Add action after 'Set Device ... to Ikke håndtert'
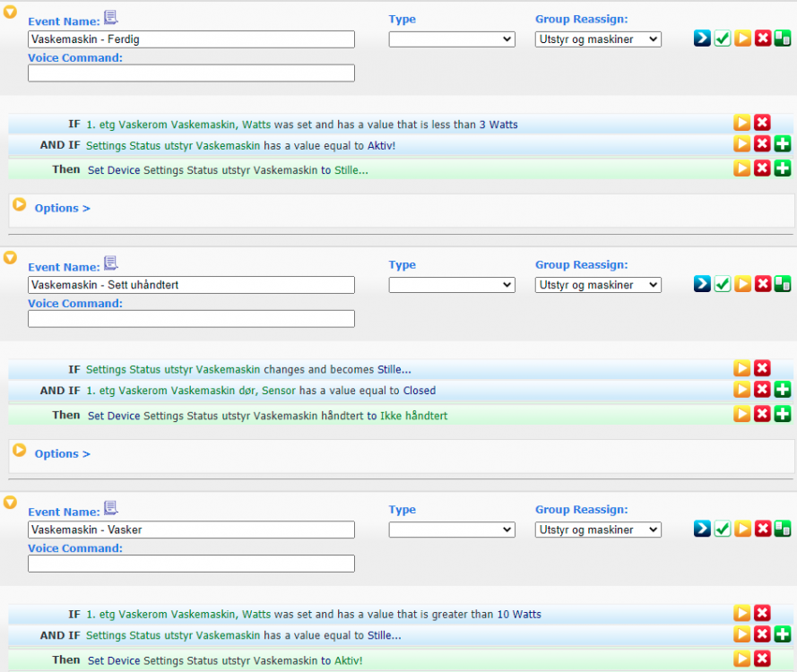The width and height of the screenshot is (797, 672). [x=782, y=414]
